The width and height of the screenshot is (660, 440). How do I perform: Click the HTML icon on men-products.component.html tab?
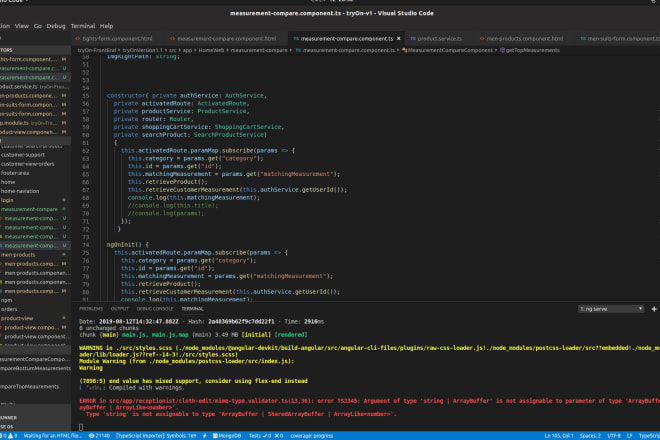(x=482, y=38)
